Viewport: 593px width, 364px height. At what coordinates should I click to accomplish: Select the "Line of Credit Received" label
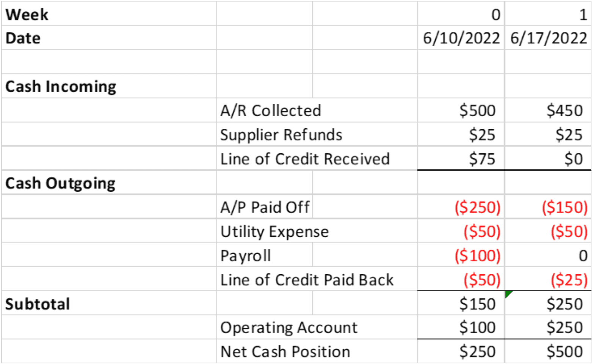[x=305, y=159]
